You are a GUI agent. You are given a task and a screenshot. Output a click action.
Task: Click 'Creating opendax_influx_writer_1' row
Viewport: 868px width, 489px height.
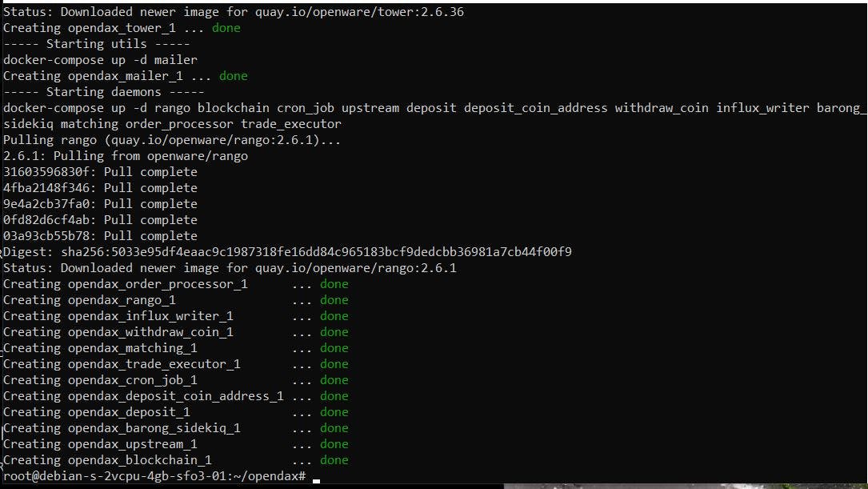click(175, 316)
